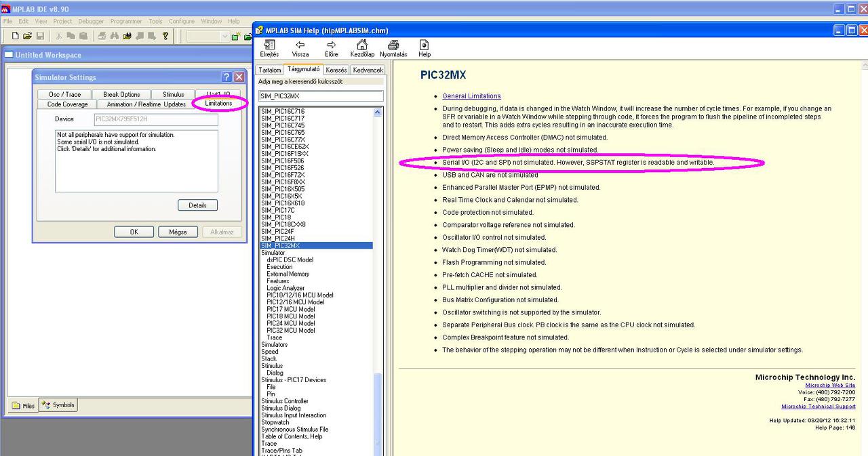Open the Microchip Technical Support link
Image resolution: width=868 pixels, height=456 pixels.
(x=818, y=407)
